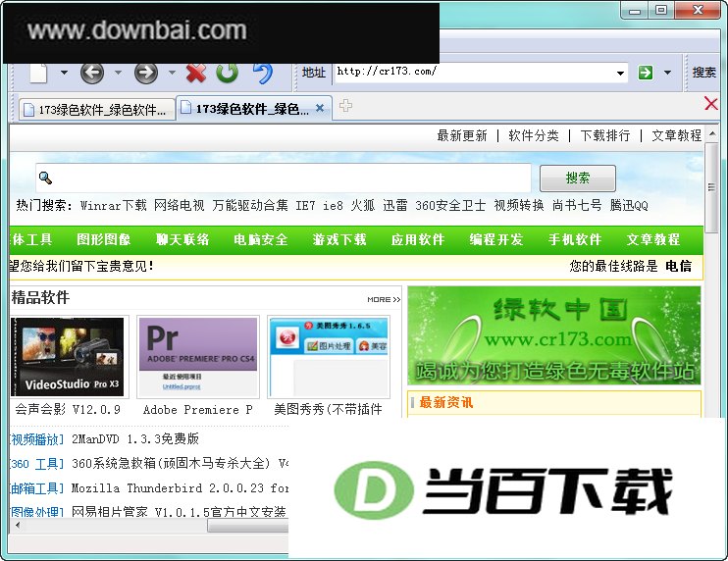Screen dimensions: 728x561
Task: Open the 美图秀秀 screenshot thumbnail
Action: tap(329, 357)
